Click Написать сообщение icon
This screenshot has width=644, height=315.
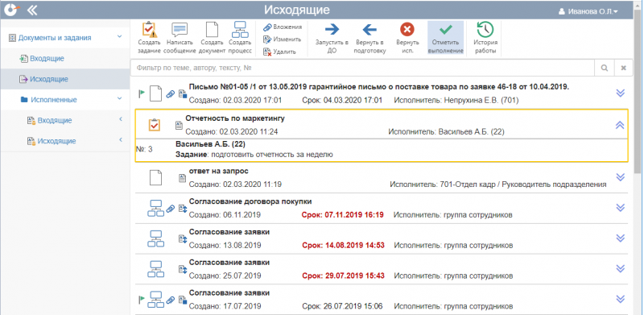180,30
